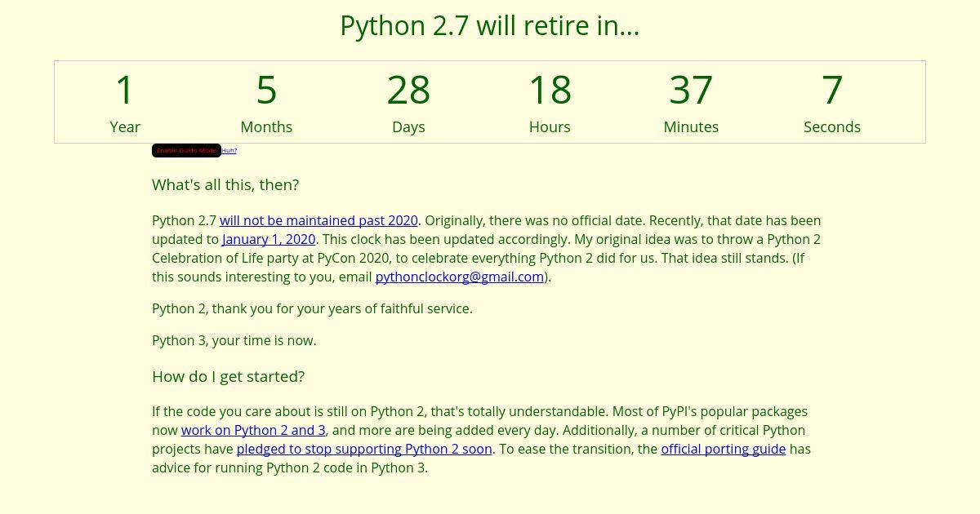
Task: Click the "Seconds" label under the countdown
Action: tap(832, 126)
